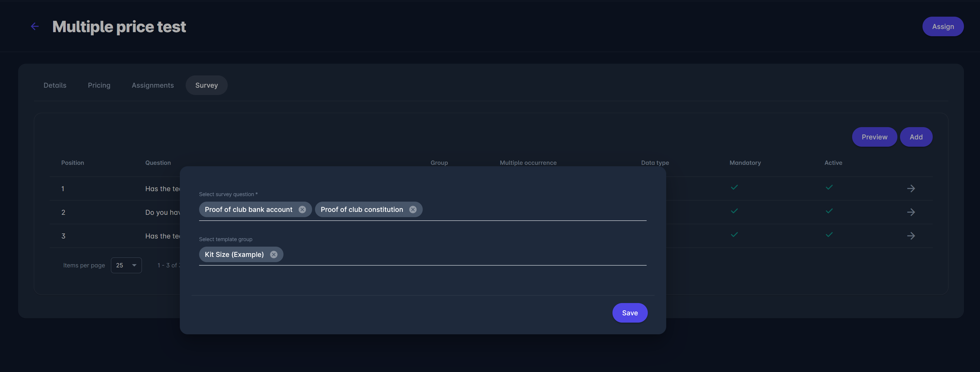The width and height of the screenshot is (980, 372).
Task: Open the Items per page dropdown
Action: pos(126,265)
